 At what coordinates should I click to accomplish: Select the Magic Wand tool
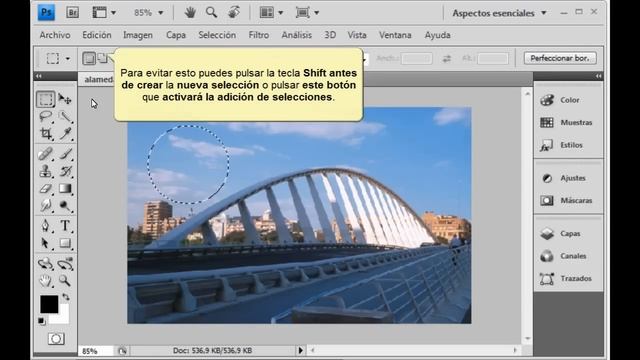coord(65,117)
